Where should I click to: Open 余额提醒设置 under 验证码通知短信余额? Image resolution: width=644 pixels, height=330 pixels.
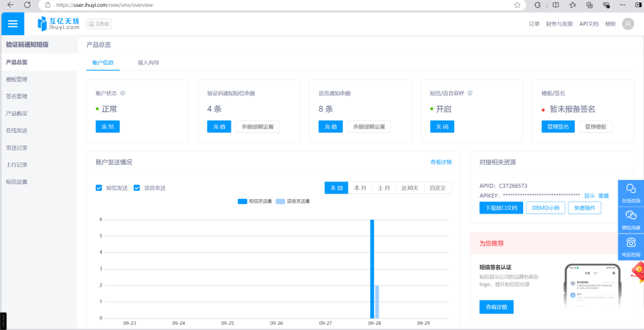(x=257, y=127)
